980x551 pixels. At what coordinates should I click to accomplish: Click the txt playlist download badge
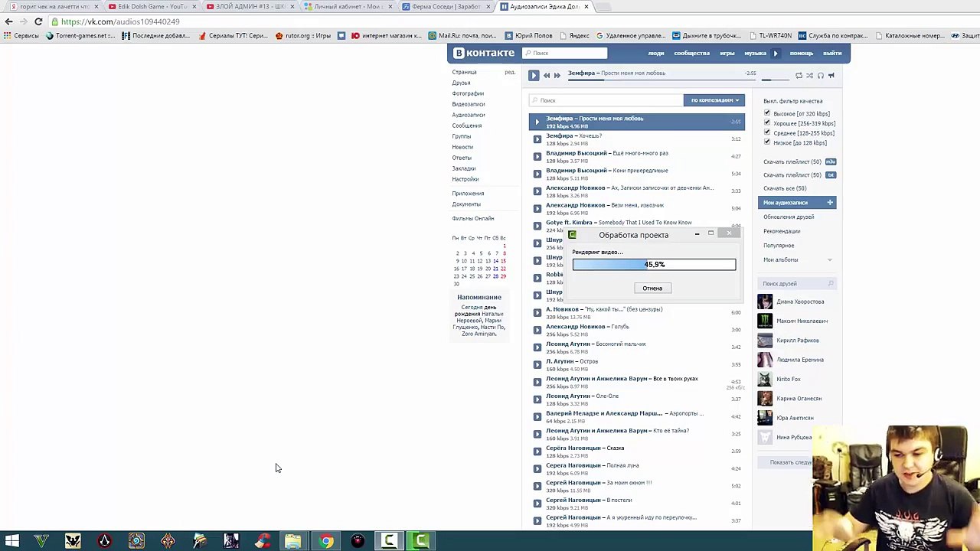(x=830, y=174)
